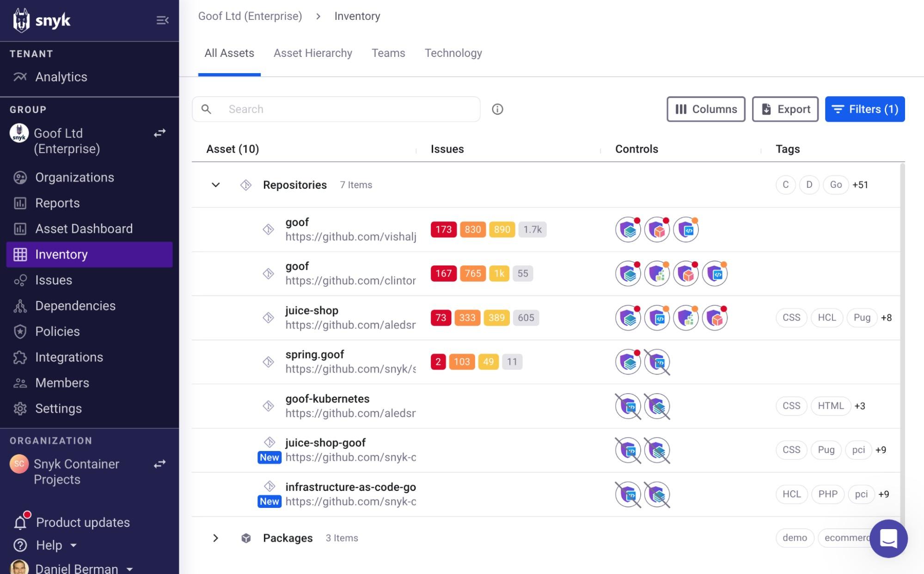Click HTML tag on goof-kubernetes row

point(831,406)
